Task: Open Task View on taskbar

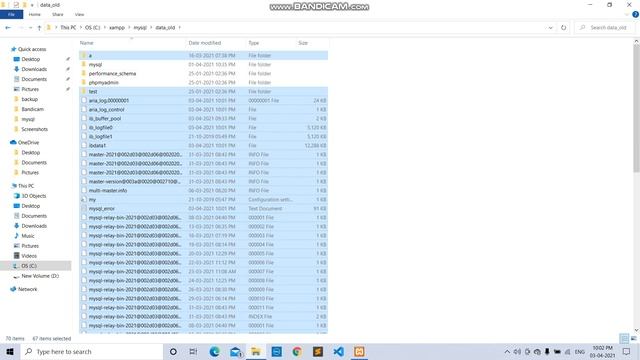Action: pyautogui.click(x=193, y=351)
